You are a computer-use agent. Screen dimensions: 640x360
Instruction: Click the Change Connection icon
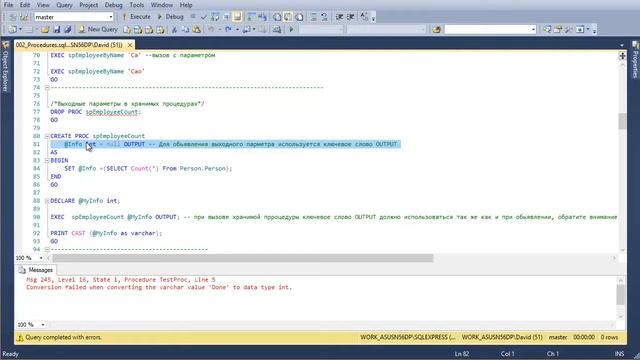click(x=24, y=17)
